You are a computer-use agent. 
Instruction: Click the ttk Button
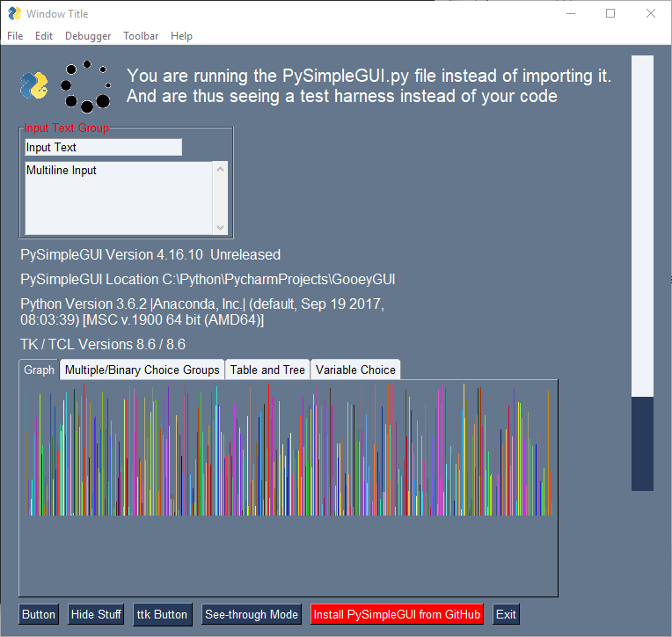click(162, 615)
